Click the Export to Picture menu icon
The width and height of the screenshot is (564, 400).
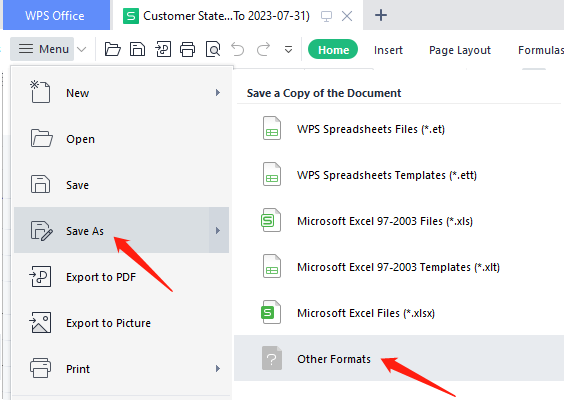coord(40,322)
